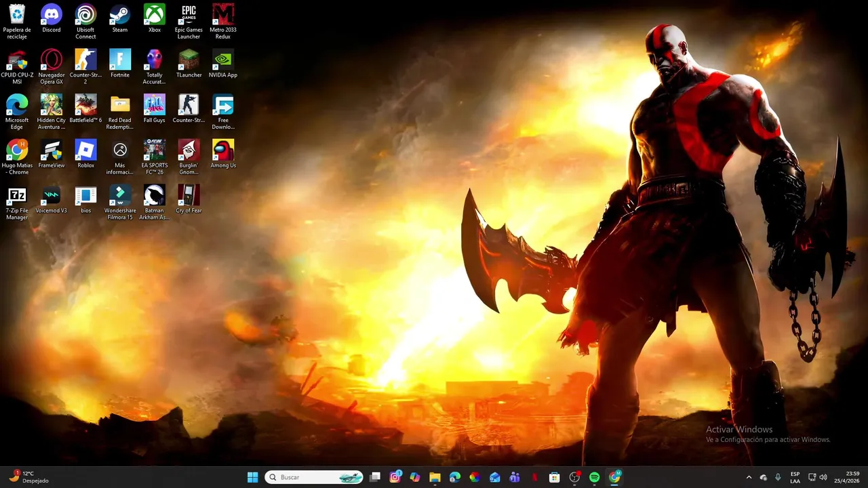Image resolution: width=868 pixels, height=488 pixels.
Task: Open the Papelera de reciclaje icon
Action: (x=17, y=21)
